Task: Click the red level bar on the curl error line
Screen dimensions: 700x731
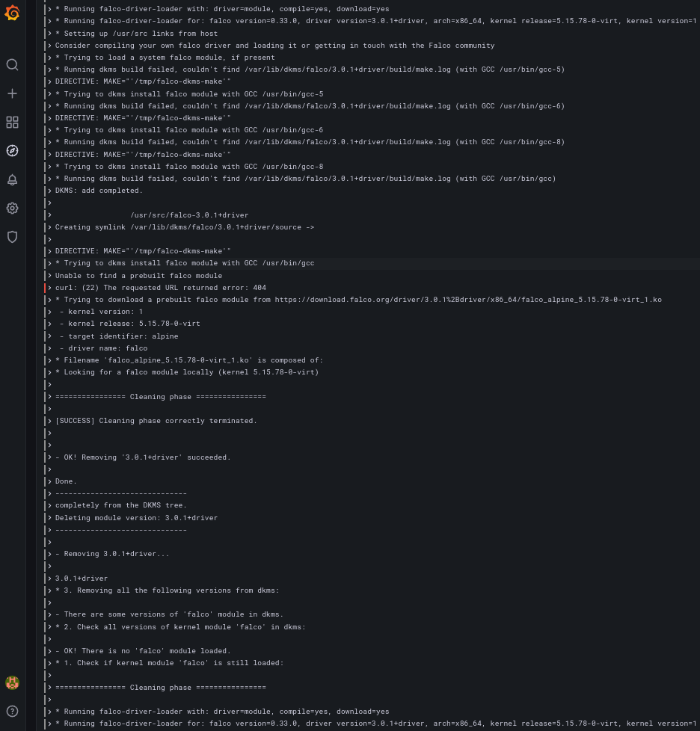Action: [x=43, y=287]
